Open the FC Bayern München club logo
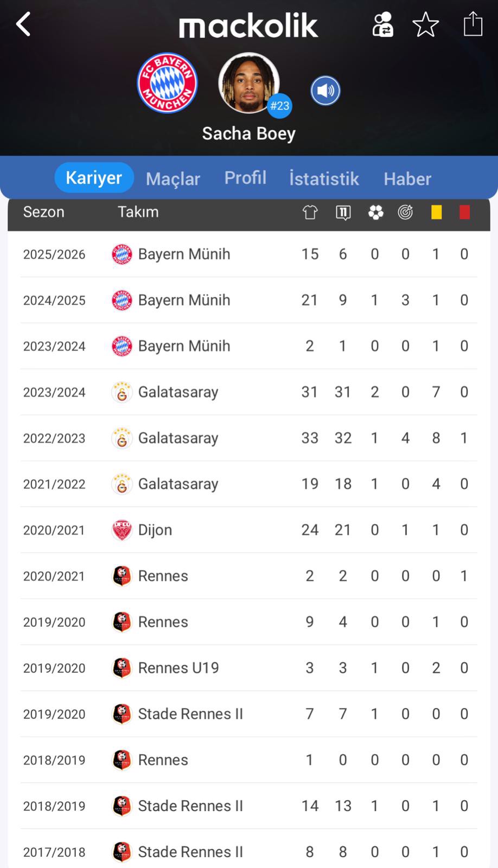The image size is (498, 868). click(167, 83)
